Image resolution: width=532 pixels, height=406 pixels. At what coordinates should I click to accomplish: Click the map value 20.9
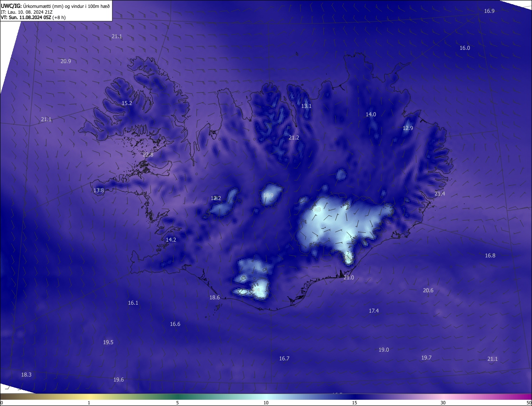point(66,61)
